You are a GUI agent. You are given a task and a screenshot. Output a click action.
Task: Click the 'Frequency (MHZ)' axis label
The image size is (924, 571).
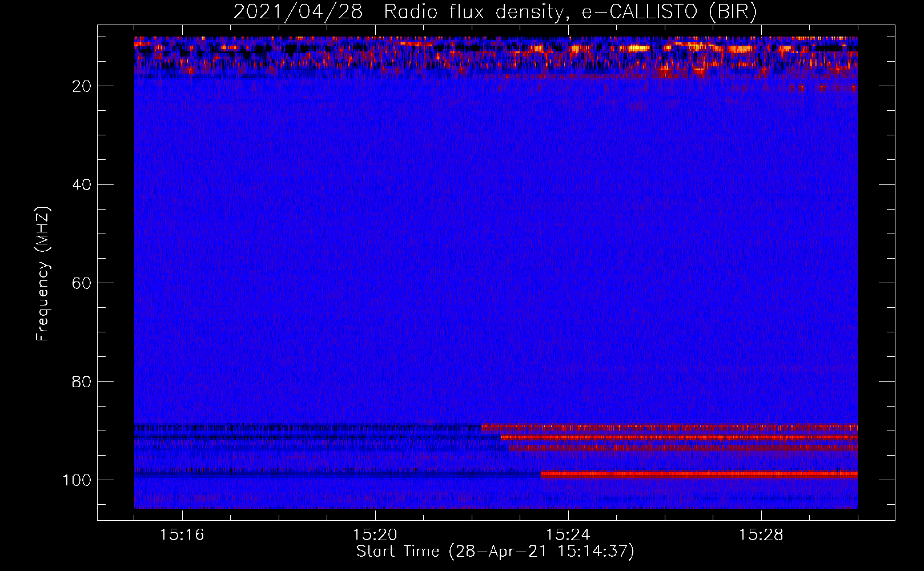click(43, 274)
